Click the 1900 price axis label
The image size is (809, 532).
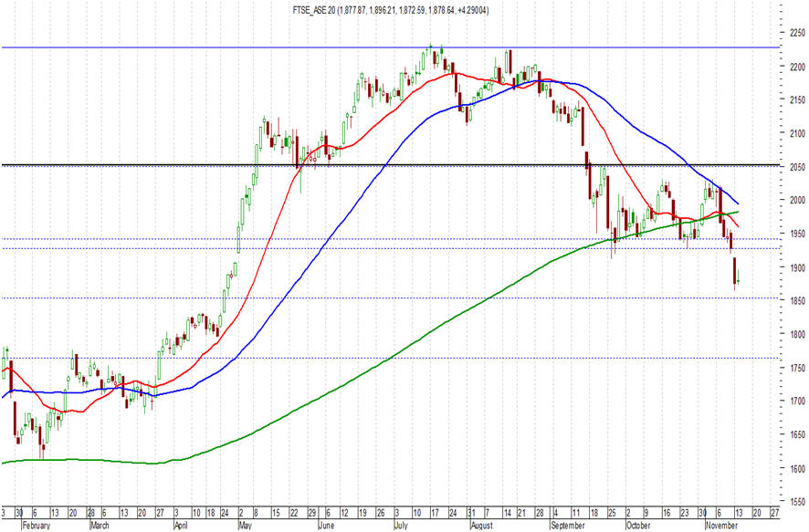coord(797,268)
